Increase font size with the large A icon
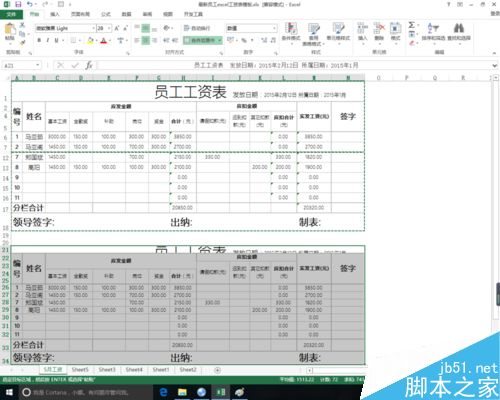Viewport: 500px width, 400px height. pos(117,28)
